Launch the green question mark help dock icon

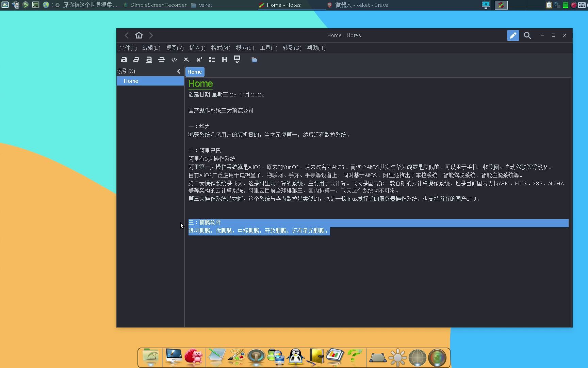tap(355, 357)
